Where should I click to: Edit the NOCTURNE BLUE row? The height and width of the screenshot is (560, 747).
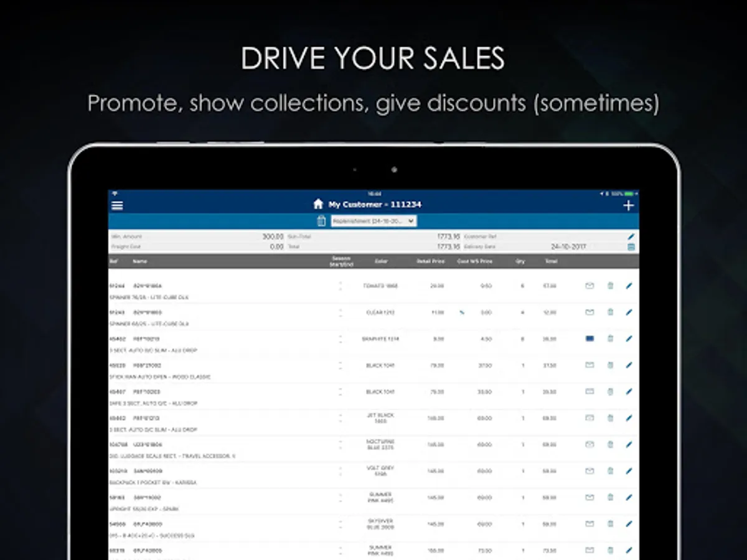tap(629, 444)
